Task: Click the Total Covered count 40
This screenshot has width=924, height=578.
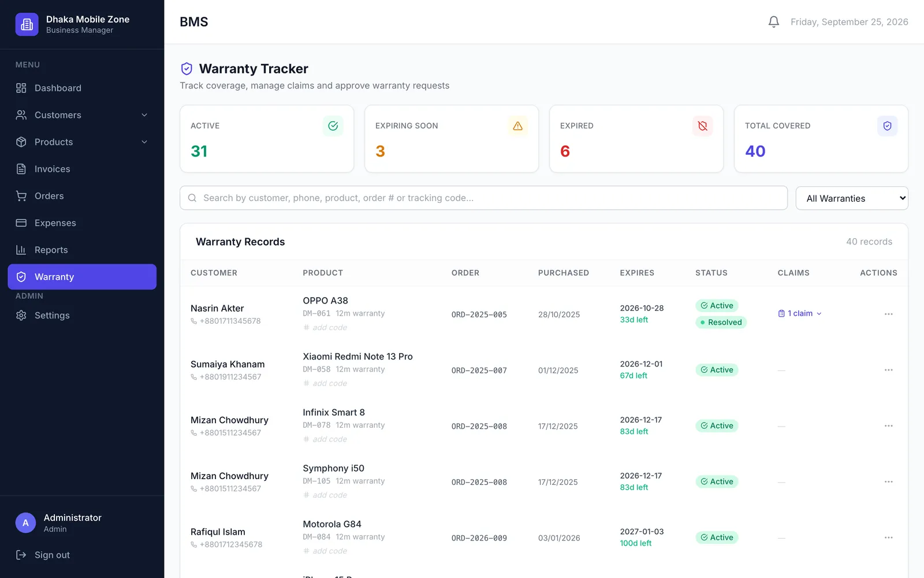Action: pyautogui.click(x=755, y=151)
